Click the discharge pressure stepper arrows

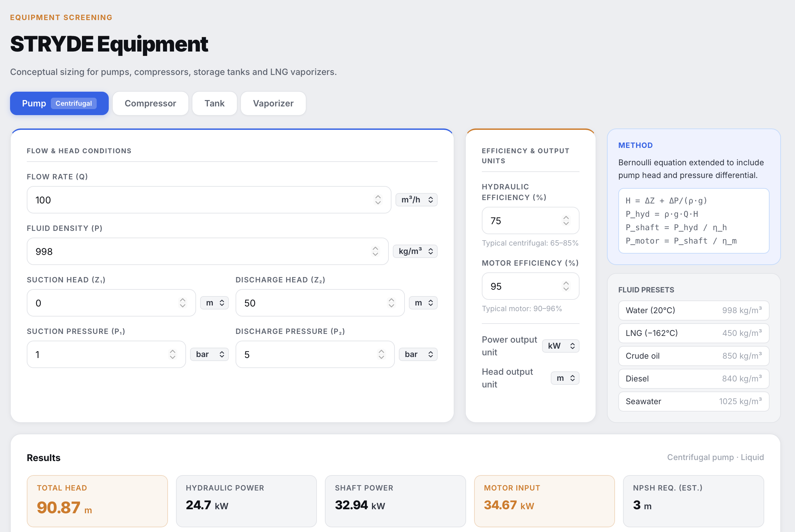click(x=381, y=355)
